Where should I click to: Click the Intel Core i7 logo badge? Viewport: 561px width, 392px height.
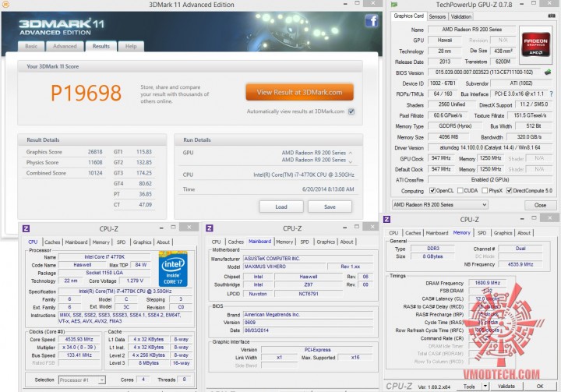tap(173, 269)
